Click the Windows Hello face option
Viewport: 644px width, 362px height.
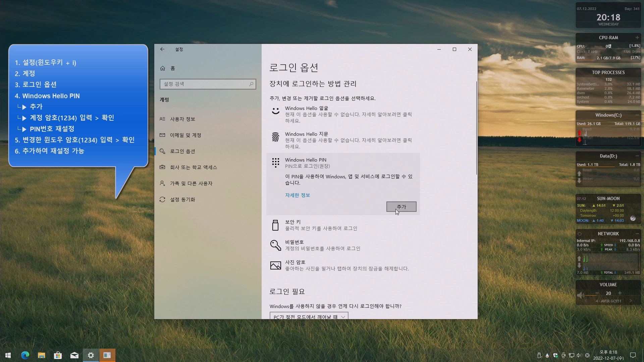click(306, 108)
